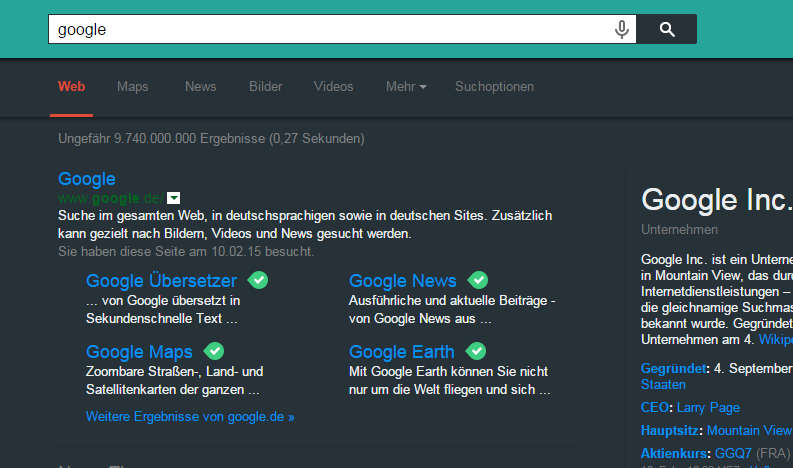Image resolution: width=793 pixels, height=468 pixels.
Task: Open the Larry Page link
Action: tap(708, 407)
